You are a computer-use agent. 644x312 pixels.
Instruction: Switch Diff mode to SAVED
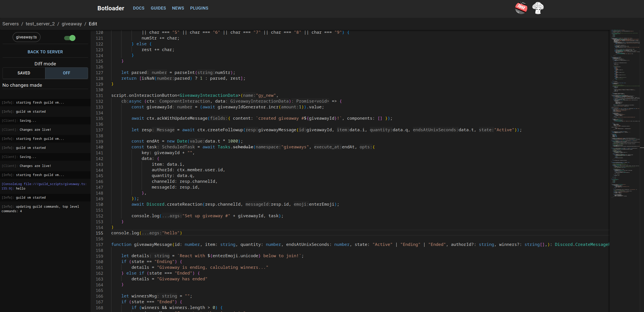pos(24,73)
